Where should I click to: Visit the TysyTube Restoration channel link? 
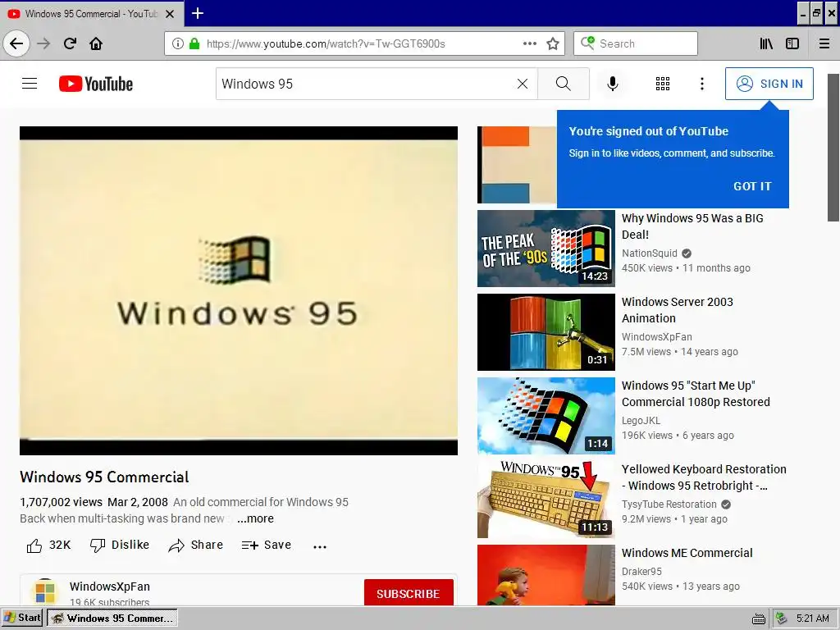(x=669, y=504)
